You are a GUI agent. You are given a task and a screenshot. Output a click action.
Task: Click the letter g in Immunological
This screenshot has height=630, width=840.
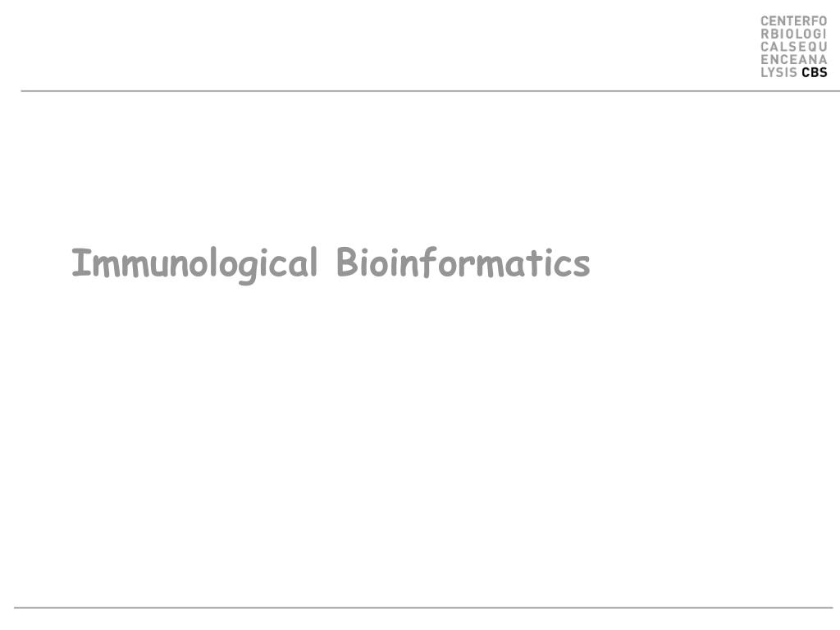point(249,267)
